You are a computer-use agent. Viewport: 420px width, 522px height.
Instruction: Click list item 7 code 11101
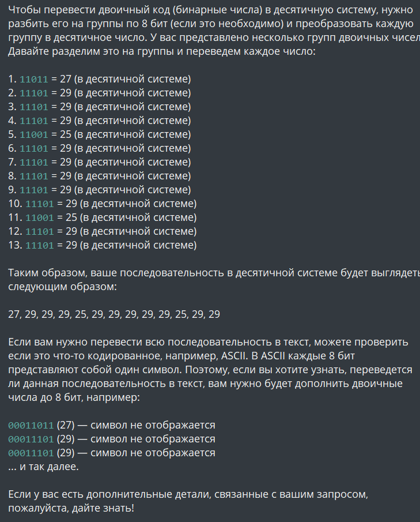[x=34, y=162]
